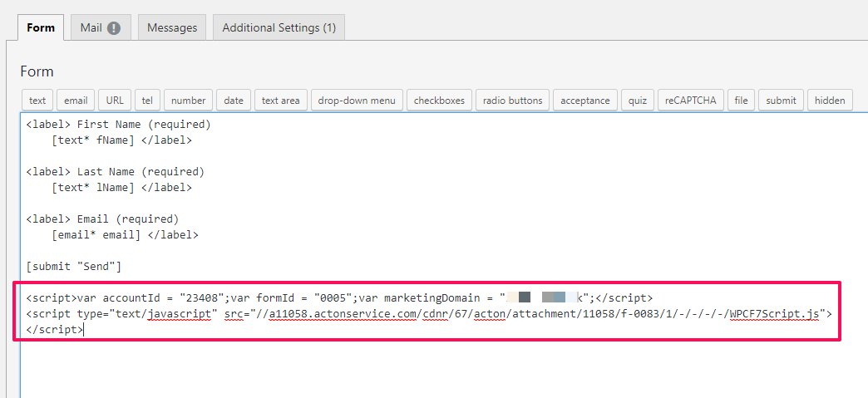
Task: Click the [text* fName] code line
Action: tap(121, 140)
